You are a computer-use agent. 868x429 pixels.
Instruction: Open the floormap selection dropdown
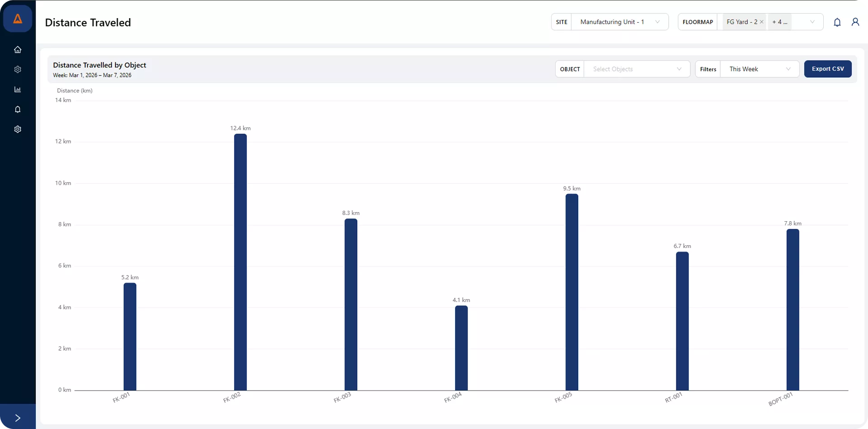(812, 22)
